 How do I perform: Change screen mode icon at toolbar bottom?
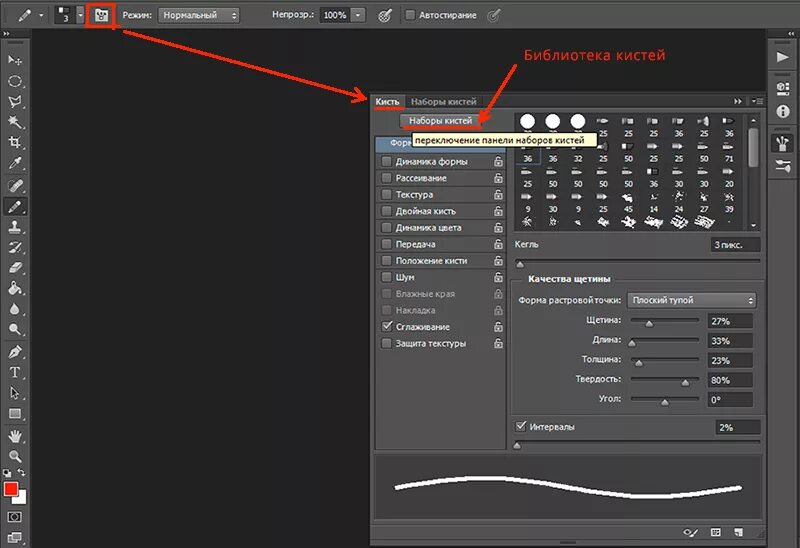15,537
